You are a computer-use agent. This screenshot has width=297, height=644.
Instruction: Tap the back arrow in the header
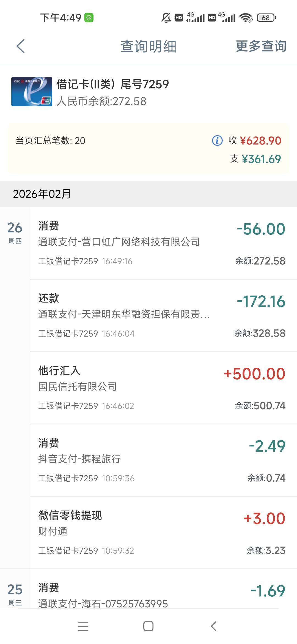coord(21,46)
